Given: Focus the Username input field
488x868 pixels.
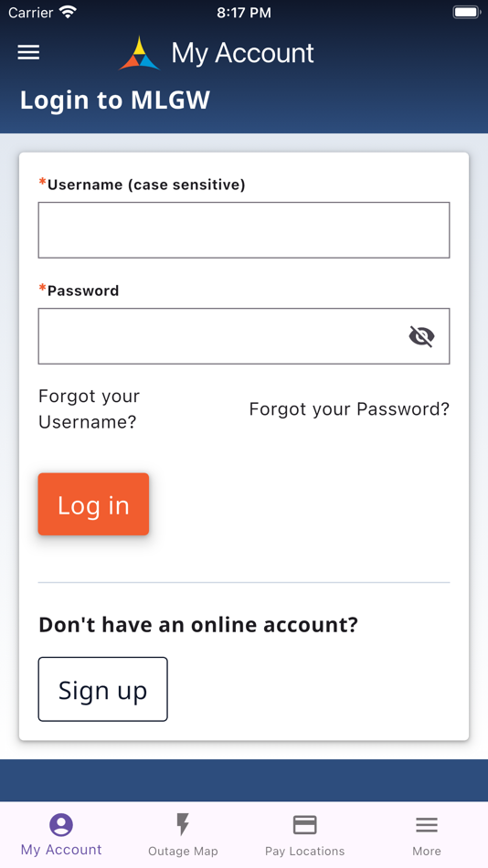Looking at the screenshot, I should pyautogui.click(x=244, y=229).
